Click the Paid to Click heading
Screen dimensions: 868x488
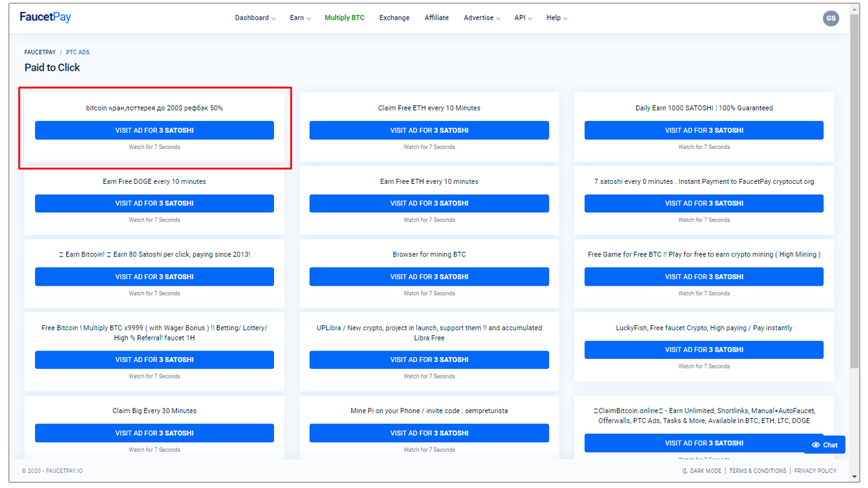click(52, 67)
